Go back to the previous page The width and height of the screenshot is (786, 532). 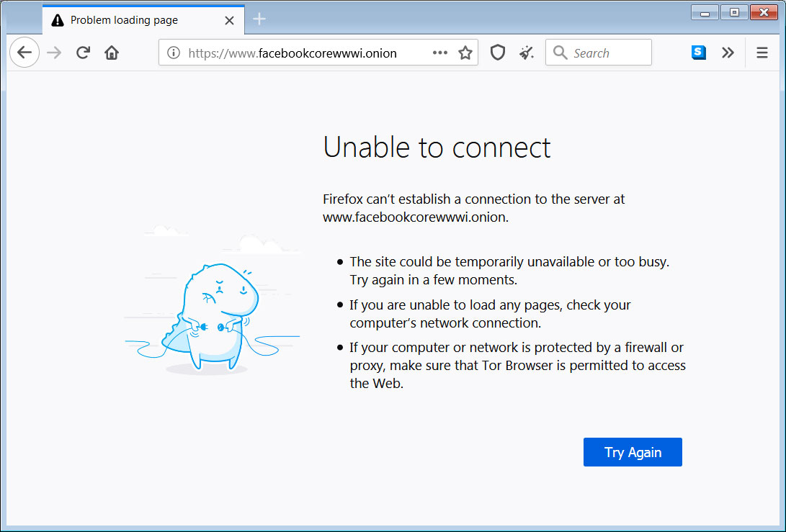pyautogui.click(x=24, y=52)
